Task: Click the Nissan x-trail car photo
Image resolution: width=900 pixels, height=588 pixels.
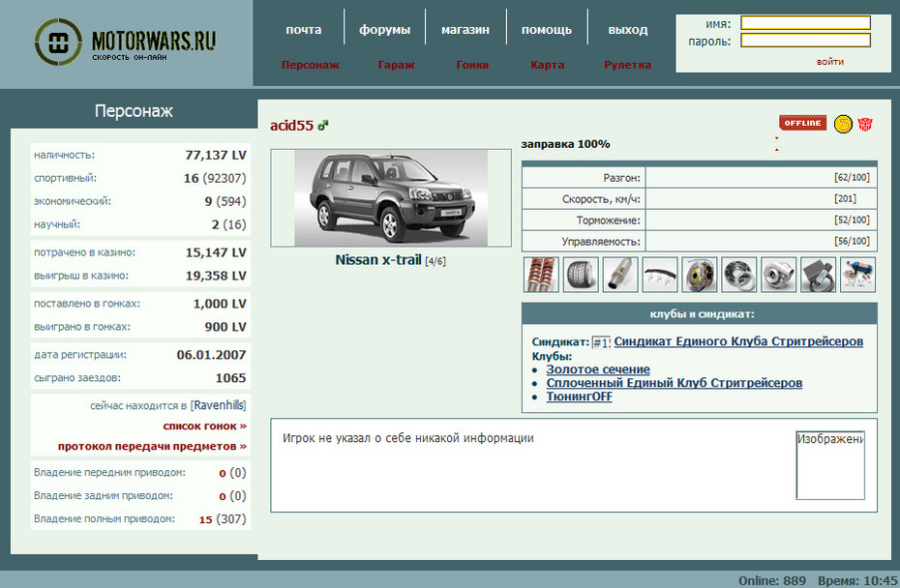Action: (x=391, y=198)
